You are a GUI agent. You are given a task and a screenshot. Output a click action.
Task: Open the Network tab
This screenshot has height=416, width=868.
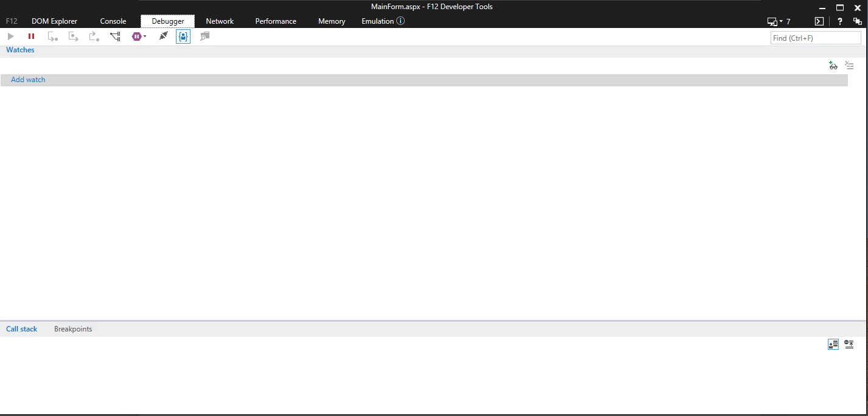tap(220, 21)
